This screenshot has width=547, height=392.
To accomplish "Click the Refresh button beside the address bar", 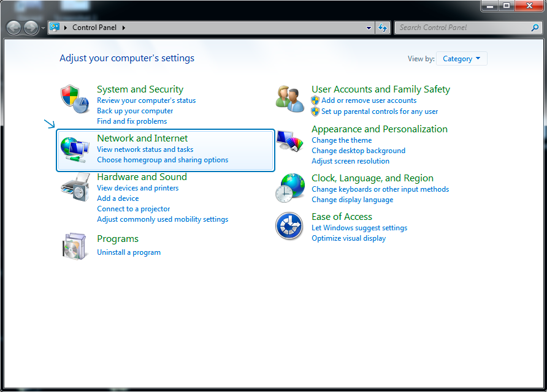I will click(383, 28).
